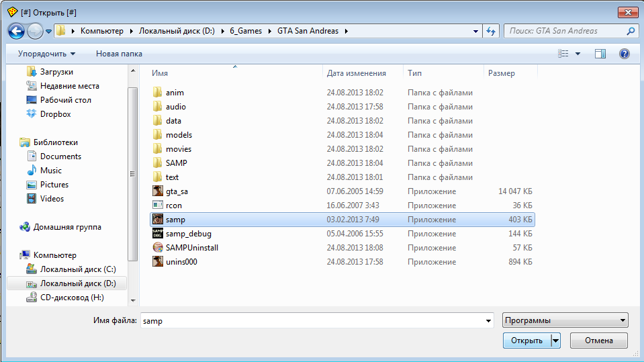Open the Упорядочить menu
Viewport: 644px width, 362px height.
point(46,54)
